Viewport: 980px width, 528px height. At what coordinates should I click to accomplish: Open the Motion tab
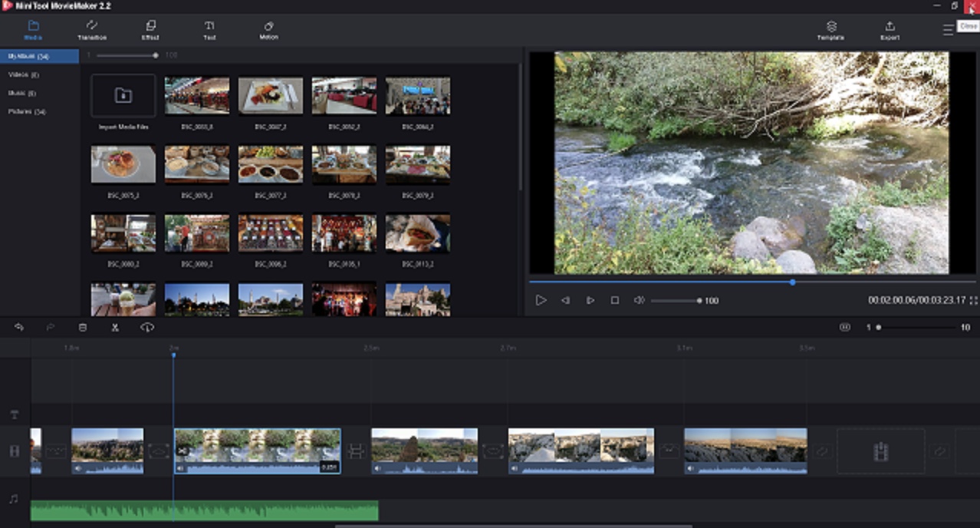pyautogui.click(x=268, y=30)
